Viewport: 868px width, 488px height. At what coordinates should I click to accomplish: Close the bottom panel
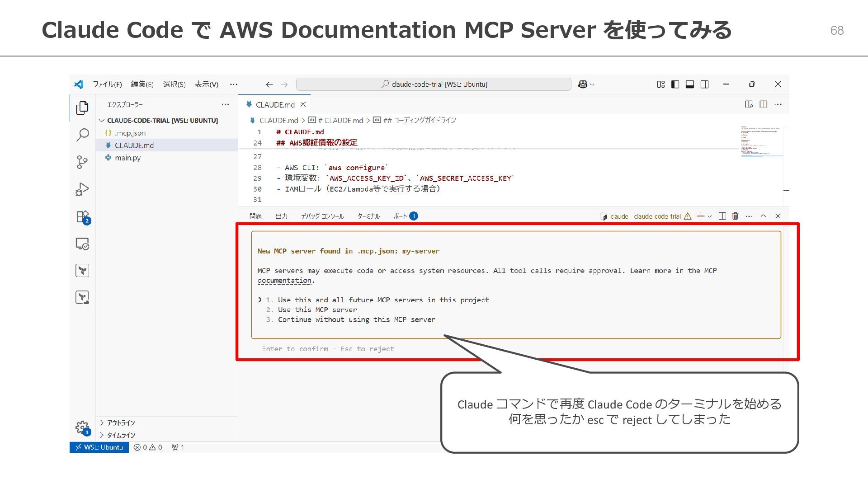(x=778, y=216)
